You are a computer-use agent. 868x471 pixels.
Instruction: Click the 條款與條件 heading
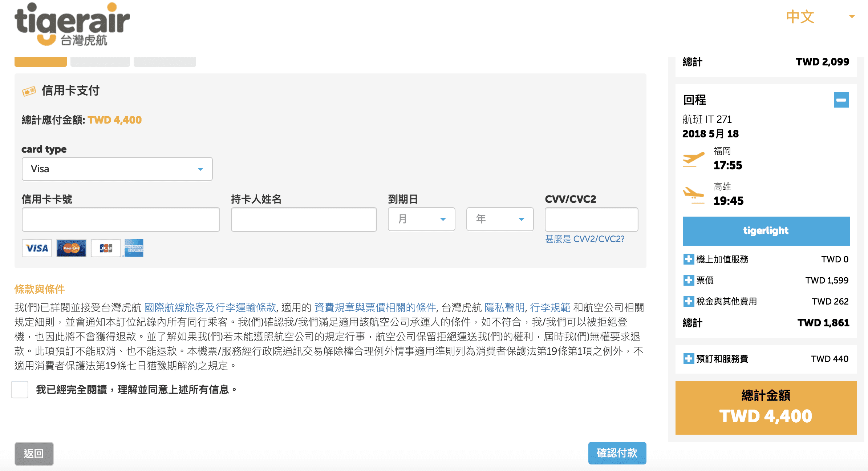(40, 289)
